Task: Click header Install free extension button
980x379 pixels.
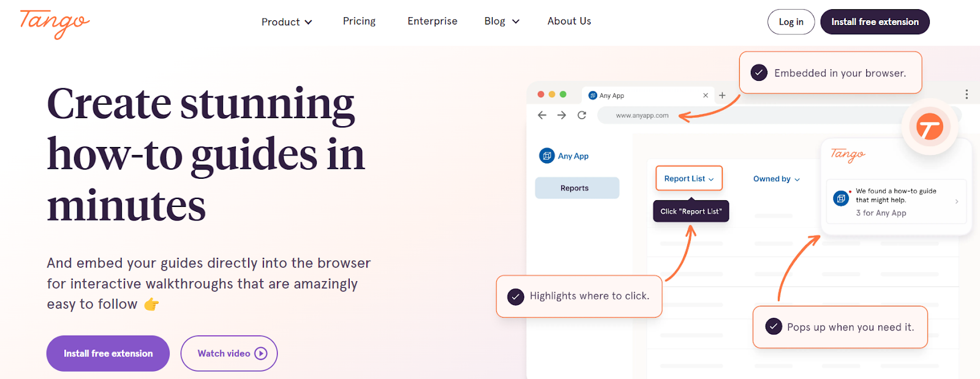Action: [875, 22]
